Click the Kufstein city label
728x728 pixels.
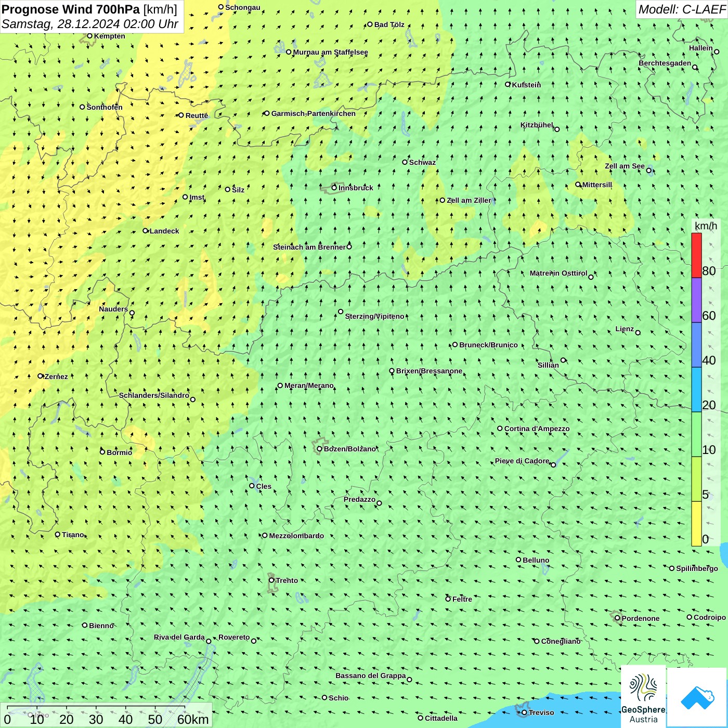526,85
